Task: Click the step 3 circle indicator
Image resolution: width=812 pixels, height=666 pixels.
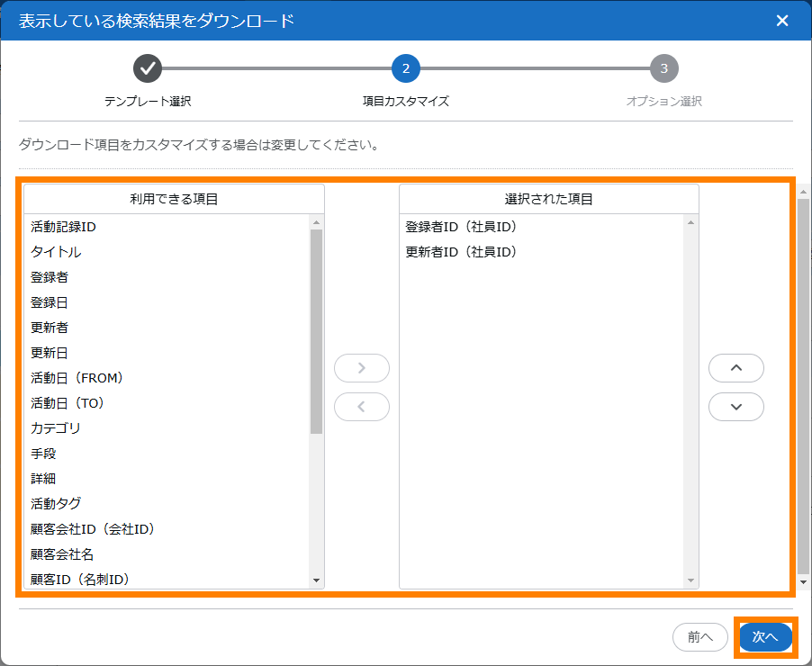Action: point(663,68)
